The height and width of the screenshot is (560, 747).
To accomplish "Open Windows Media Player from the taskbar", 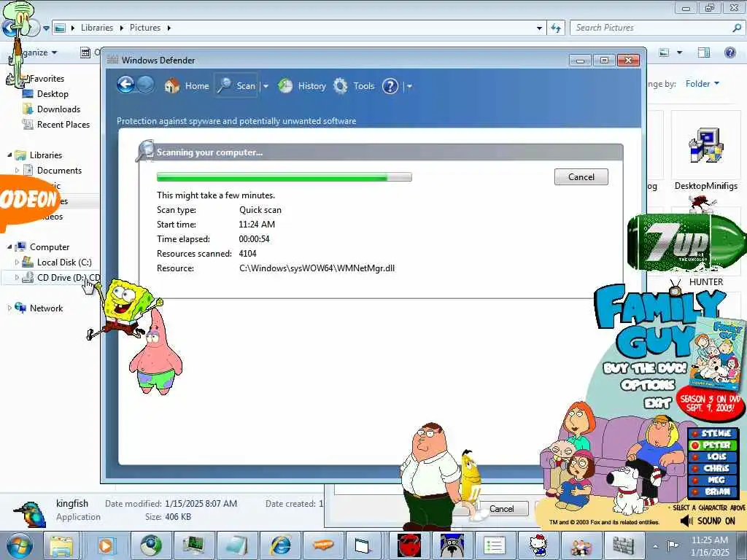I will (106, 546).
